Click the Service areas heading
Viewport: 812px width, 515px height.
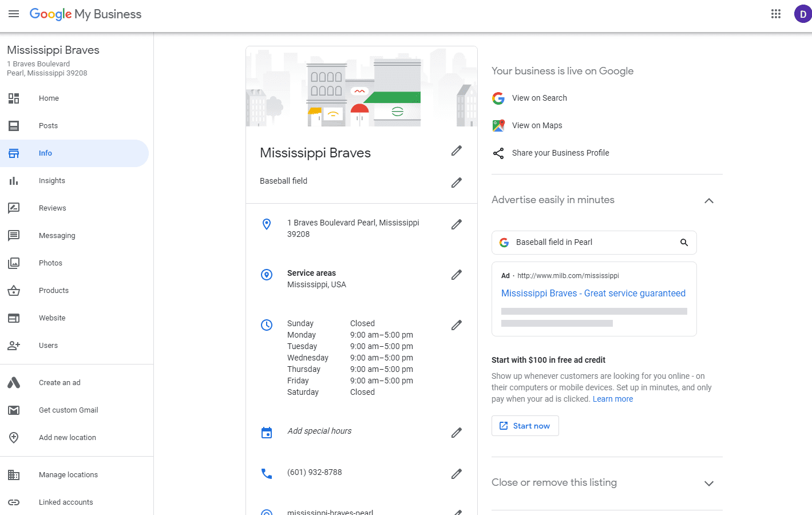coord(311,273)
